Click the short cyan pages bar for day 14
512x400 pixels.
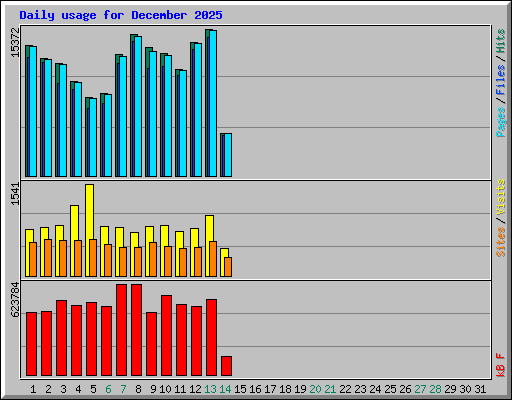(x=228, y=155)
